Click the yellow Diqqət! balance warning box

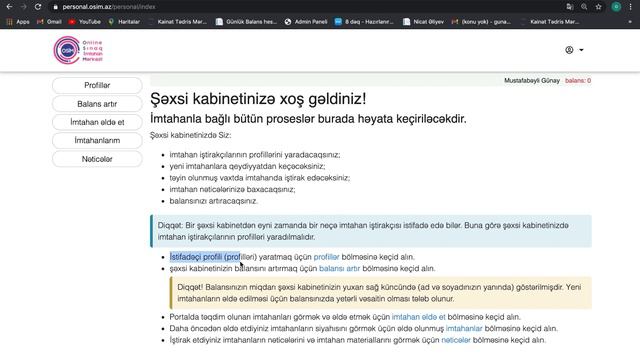[381, 293]
